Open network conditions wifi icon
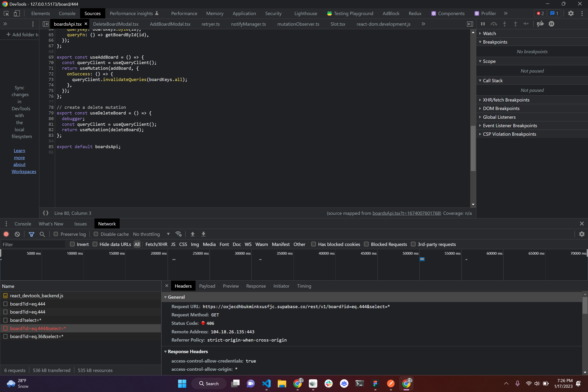 coord(178,234)
